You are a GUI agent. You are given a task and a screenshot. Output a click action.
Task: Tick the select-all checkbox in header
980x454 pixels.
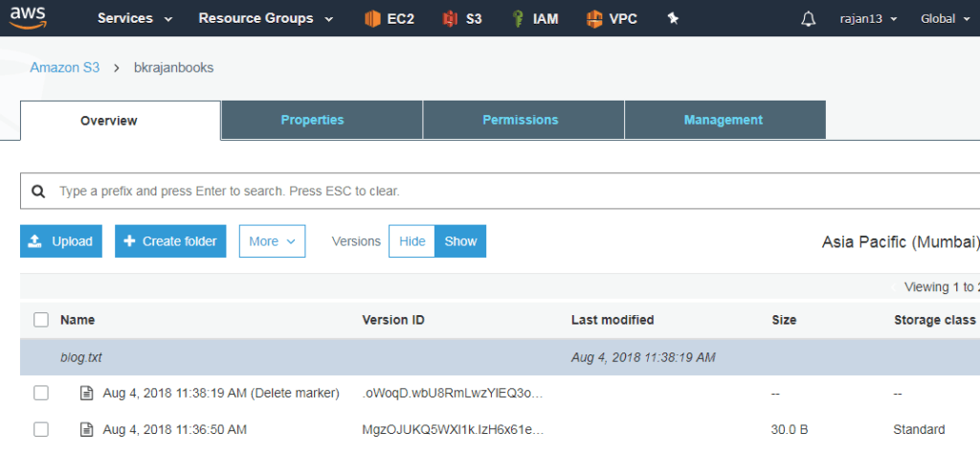point(41,320)
